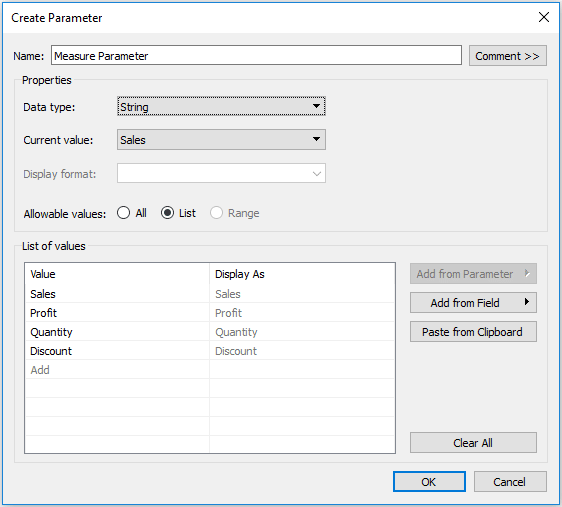Select the Profit cell in Value column
Screen dimensions: 562x507
click(117, 313)
